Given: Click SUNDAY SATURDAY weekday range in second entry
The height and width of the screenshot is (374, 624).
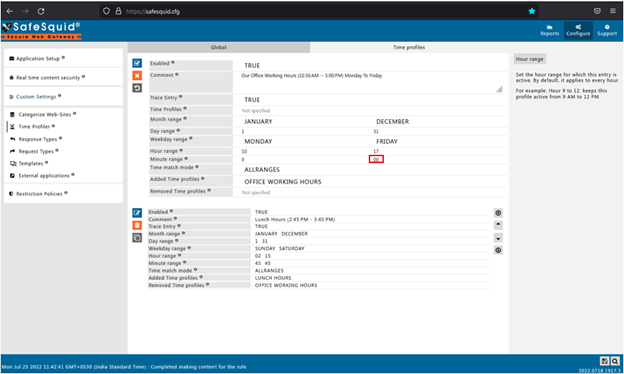Looking at the screenshot, I should pos(279,249).
